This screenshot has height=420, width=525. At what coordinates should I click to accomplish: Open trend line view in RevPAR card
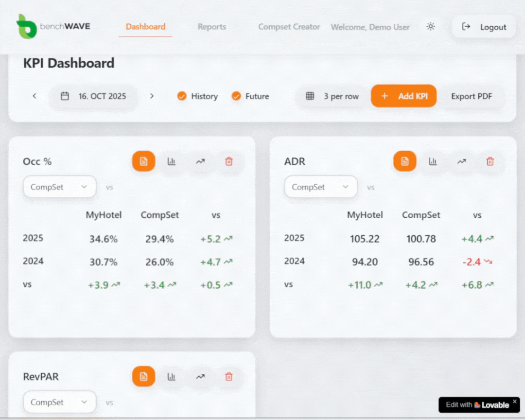[200, 377]
